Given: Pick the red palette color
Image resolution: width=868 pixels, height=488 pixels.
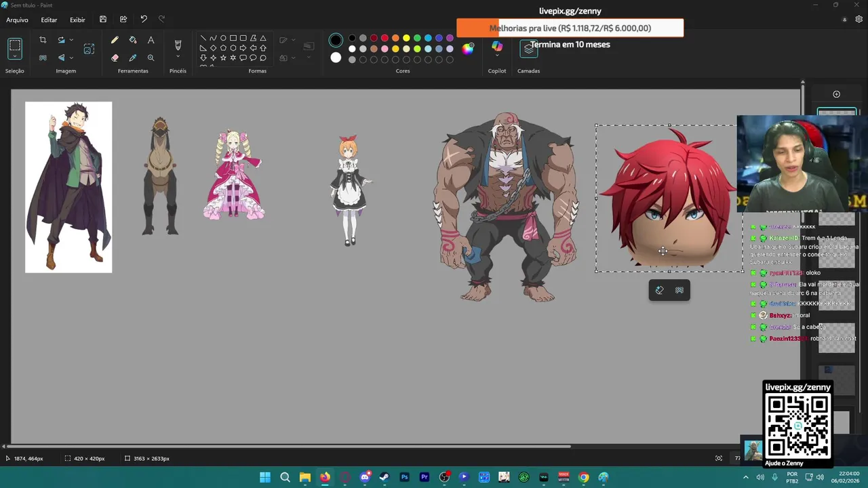Looking at the screenshot, I should tap(384, 38).
